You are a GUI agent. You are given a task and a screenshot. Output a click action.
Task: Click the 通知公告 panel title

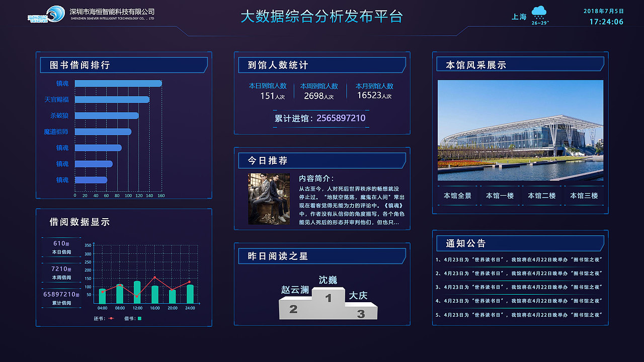pos(466,243)
